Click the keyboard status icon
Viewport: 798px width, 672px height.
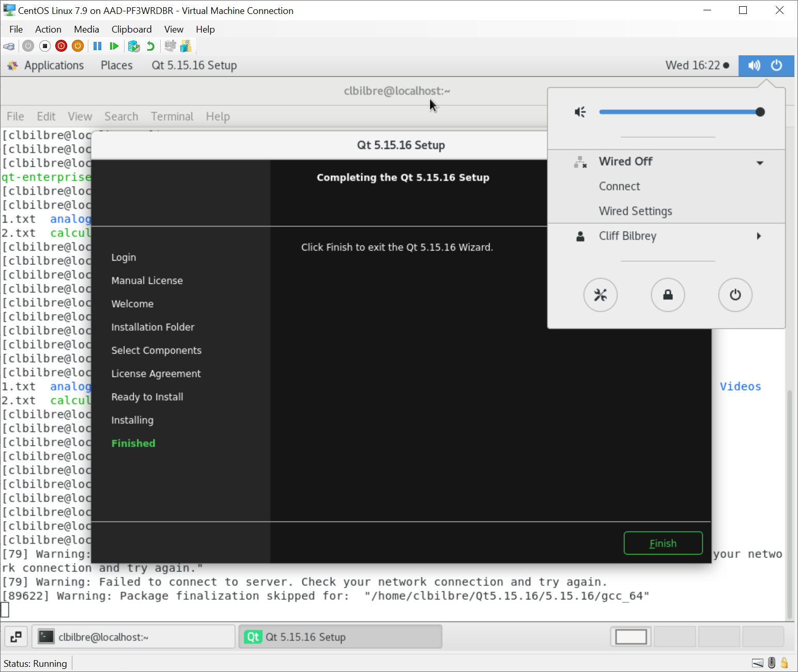pos(758,663)
